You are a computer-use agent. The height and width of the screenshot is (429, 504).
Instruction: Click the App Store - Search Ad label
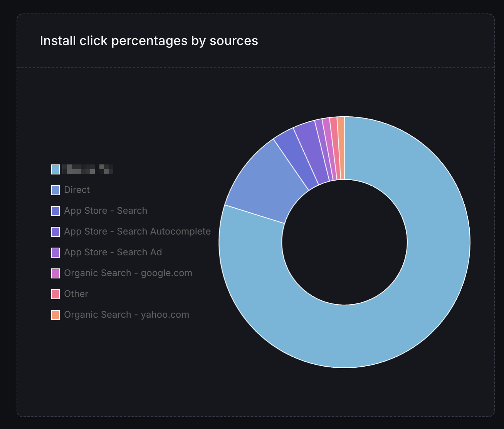113,252
